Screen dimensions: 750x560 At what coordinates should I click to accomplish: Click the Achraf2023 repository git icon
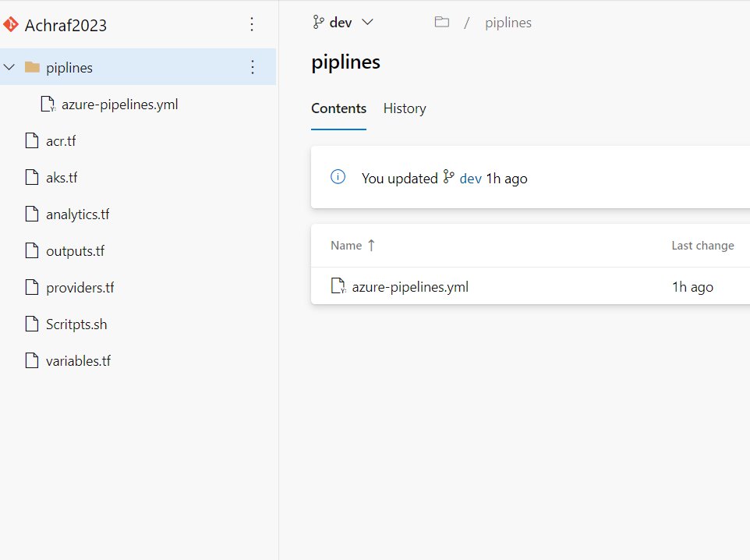click(x=11, y=24)
